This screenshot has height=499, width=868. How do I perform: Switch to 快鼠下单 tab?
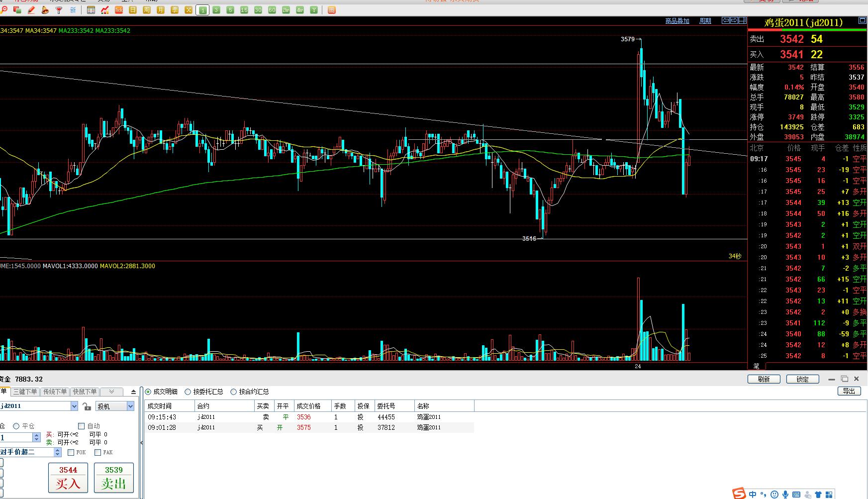click(84, 392)
